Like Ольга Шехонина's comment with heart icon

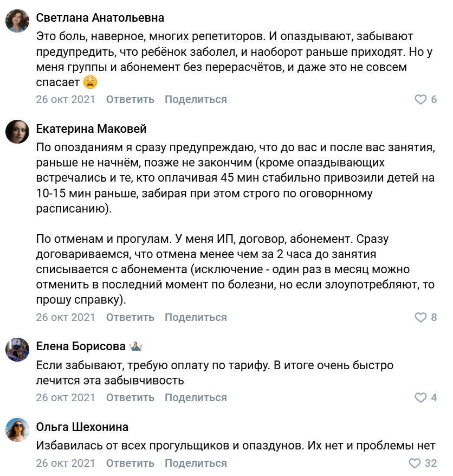tap(415, 464)
